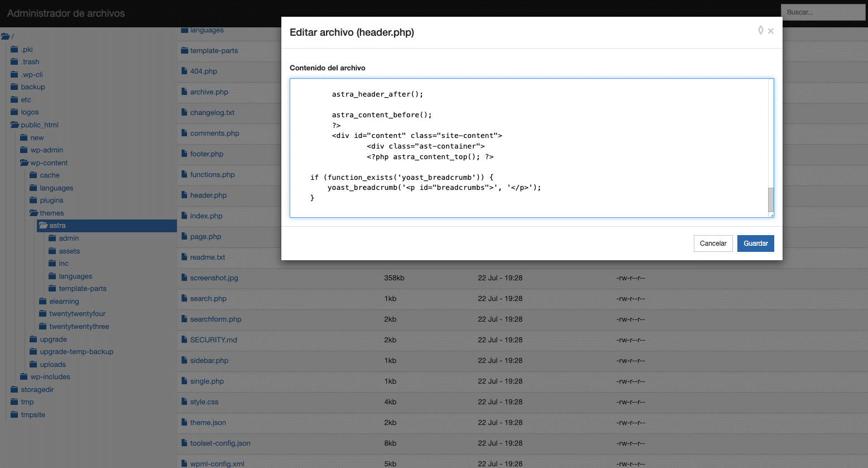
Task: Click the uploads folder icon
Action: (x=33, y=365)
